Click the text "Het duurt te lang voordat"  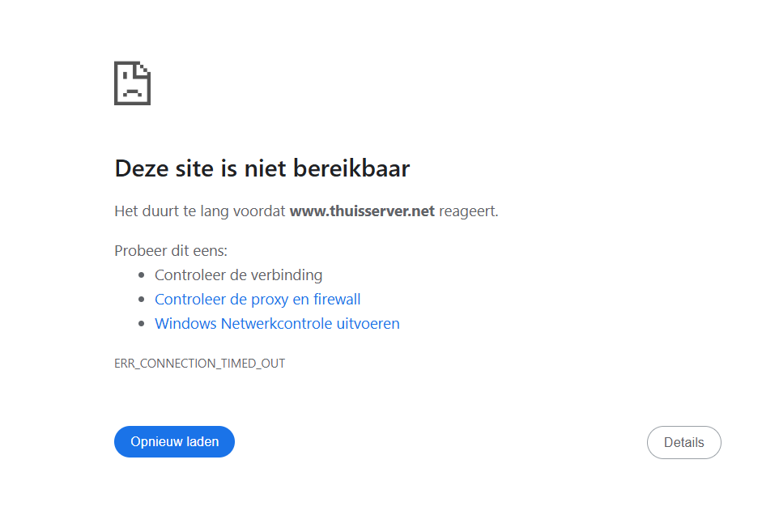point(200,211)
